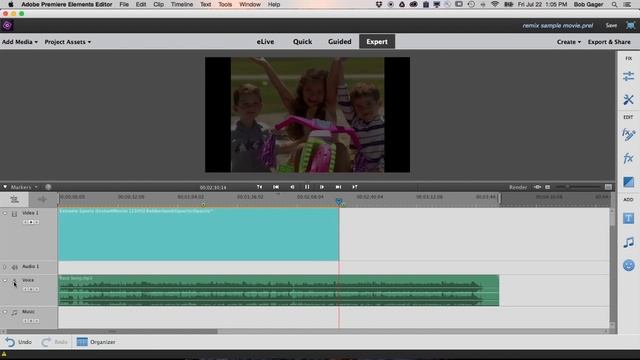This screenshot has height=360, width=640.
Task: Click the timeline settings icon left of ruler
Action: (14, 200)
